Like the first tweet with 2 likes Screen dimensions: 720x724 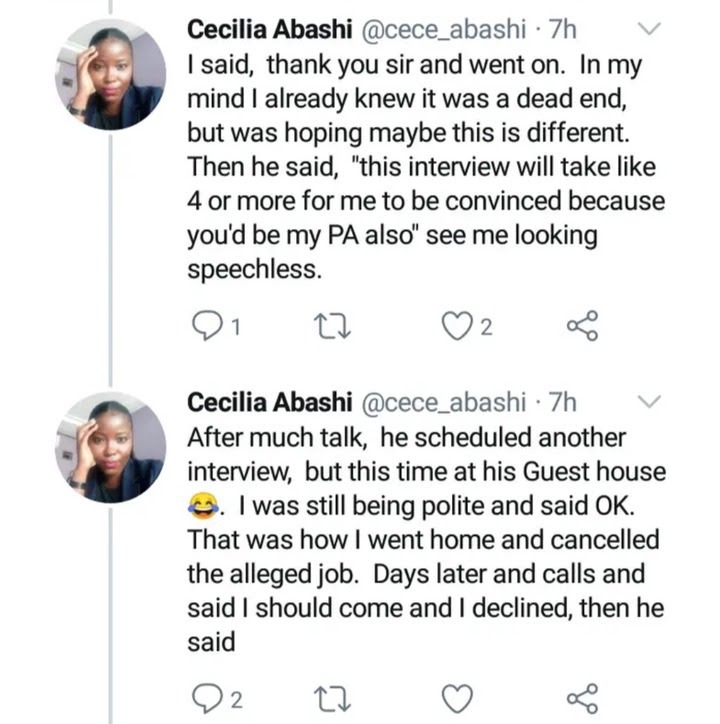[457, 326]
